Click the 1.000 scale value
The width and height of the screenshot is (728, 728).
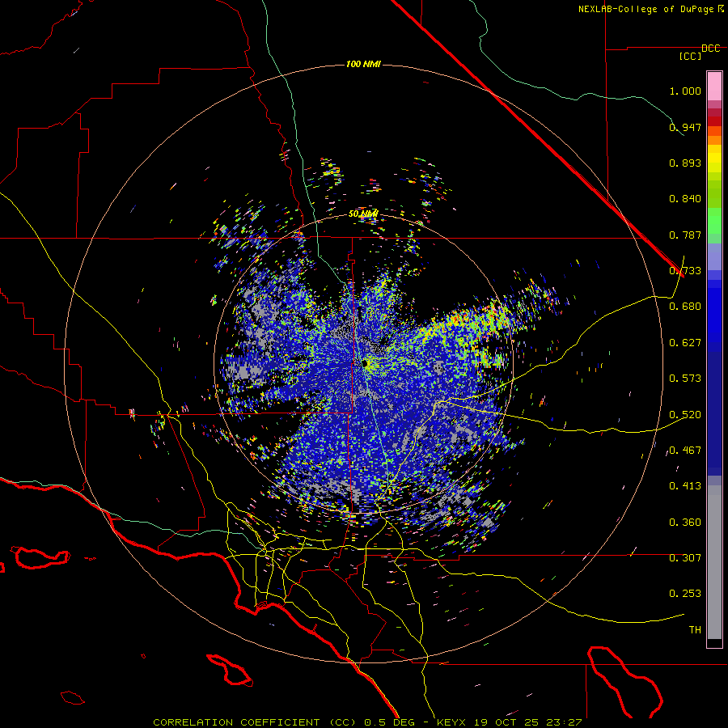click(685, 91)
